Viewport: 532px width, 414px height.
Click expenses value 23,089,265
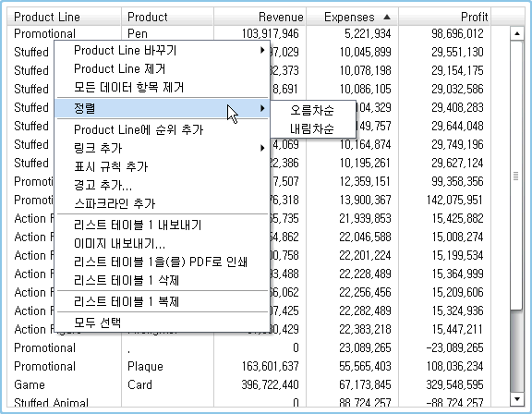point(365,347)
